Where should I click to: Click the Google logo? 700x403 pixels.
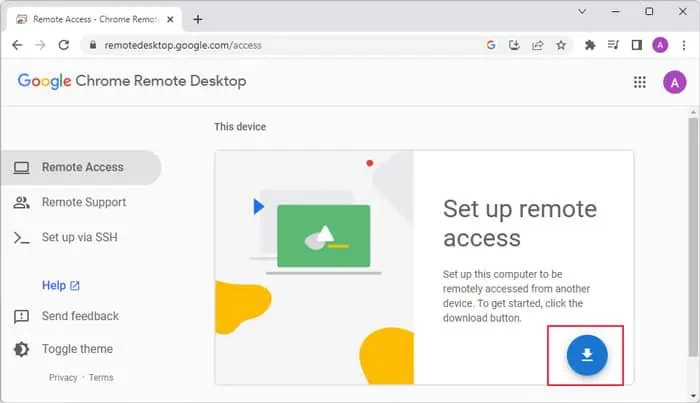(x=44, y=81)
